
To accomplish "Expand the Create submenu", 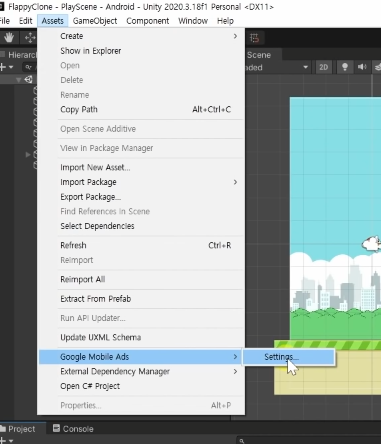I will 141,36.
